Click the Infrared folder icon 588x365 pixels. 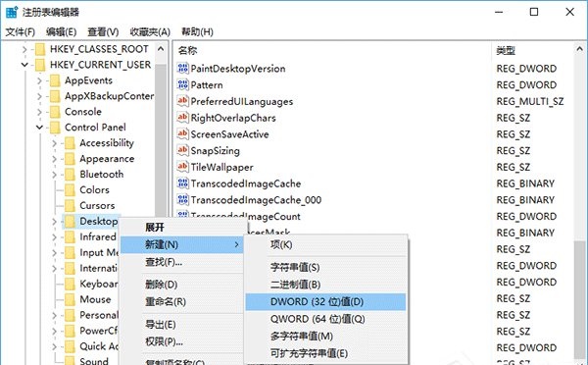click(x=70, y=236)
